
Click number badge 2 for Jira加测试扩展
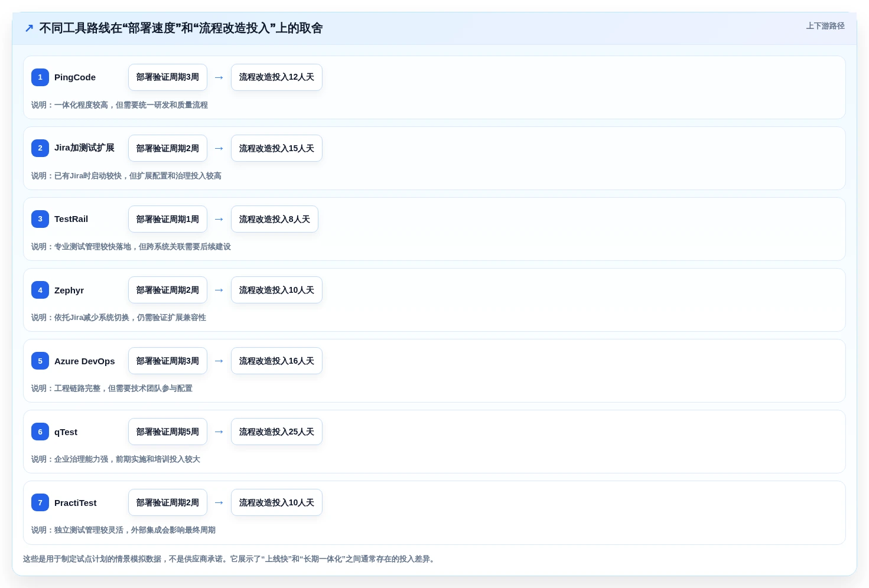pyautogui.click(x=40, y=148)
